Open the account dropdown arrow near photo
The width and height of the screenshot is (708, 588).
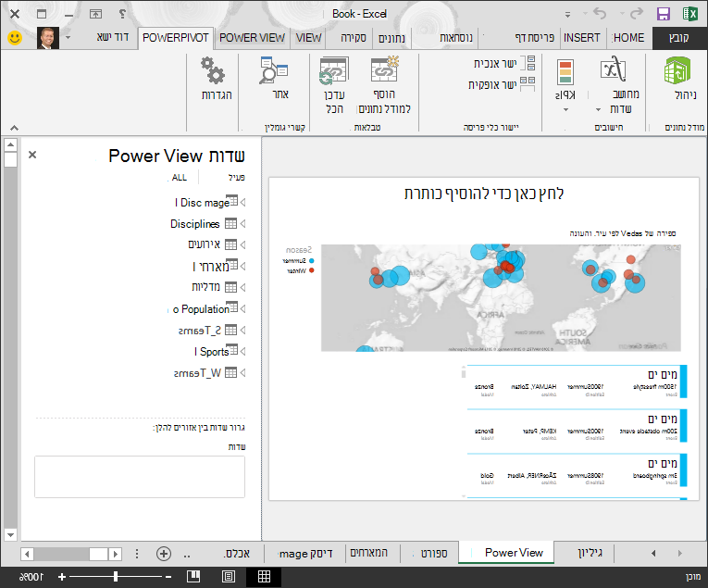pos(68,37)
